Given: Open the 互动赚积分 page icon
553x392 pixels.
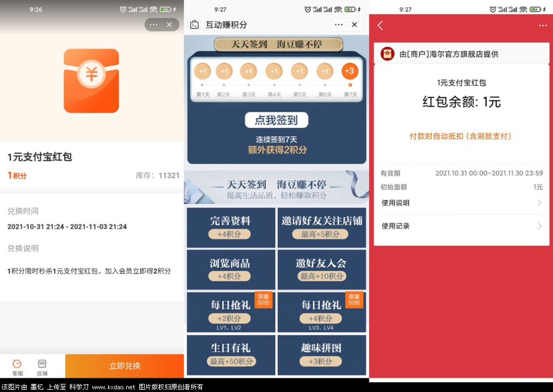Looking at the screenshot, I should 194,25.
